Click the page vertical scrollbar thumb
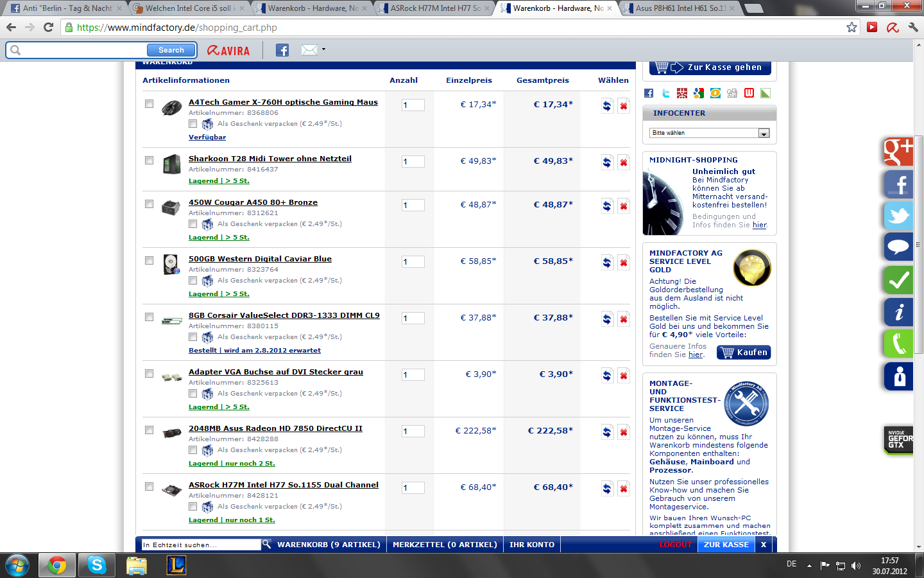The height and width of the screenshot is (578, 924). pyautogui.click(x=919, y=245)
